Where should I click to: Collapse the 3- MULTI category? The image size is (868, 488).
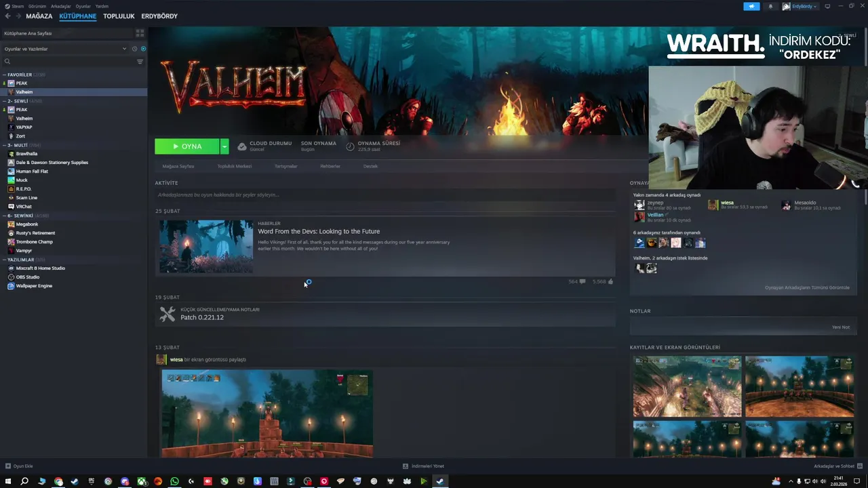4,145
